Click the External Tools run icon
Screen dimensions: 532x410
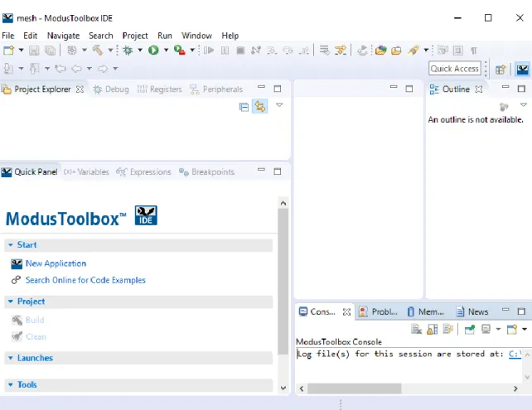[x=180, y=51]
